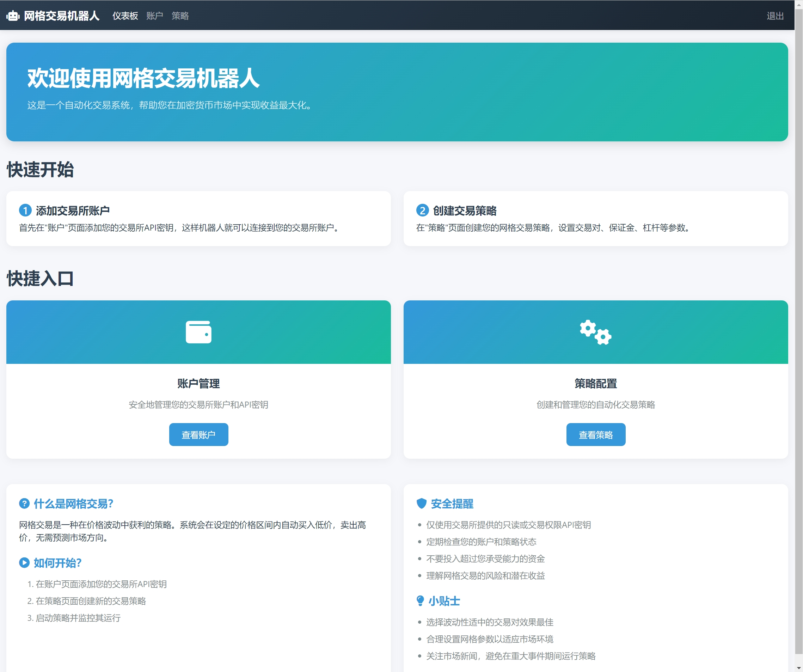This screenshot has height=672, width=803.
Task: Click the wallet icon on account card
Action: pos(198,332)
